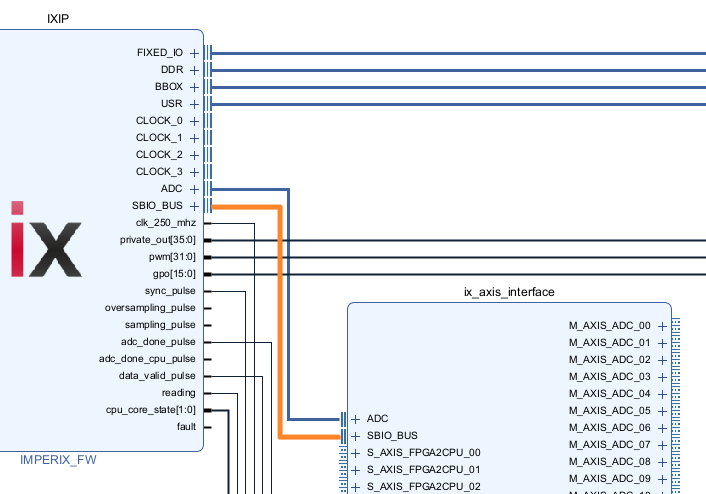Select the IXIP block title
Screen dimensions: 706x494
point(58,19)
